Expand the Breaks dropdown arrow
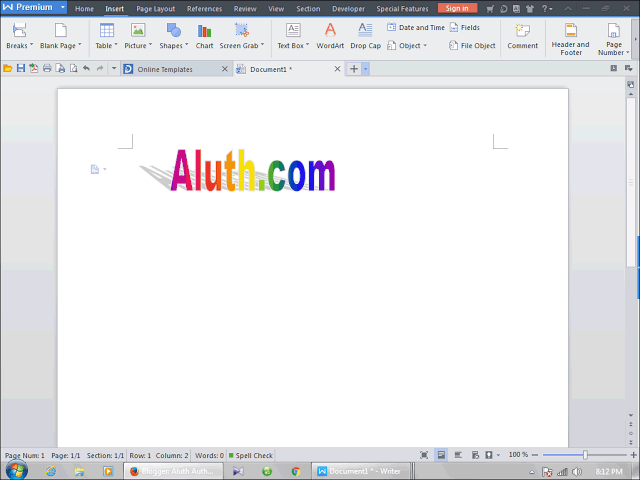Screen dimensions: 640x480 click(31, 45)
